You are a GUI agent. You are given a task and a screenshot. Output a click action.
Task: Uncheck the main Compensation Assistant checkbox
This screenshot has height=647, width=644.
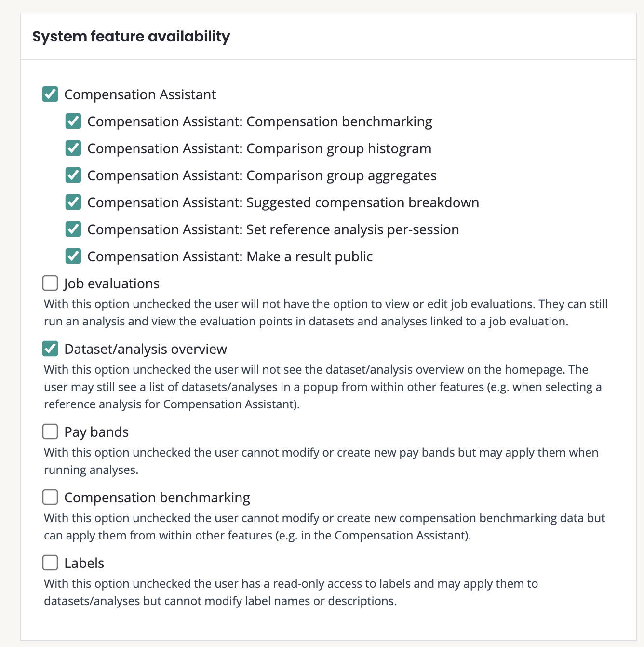point(50,94)
